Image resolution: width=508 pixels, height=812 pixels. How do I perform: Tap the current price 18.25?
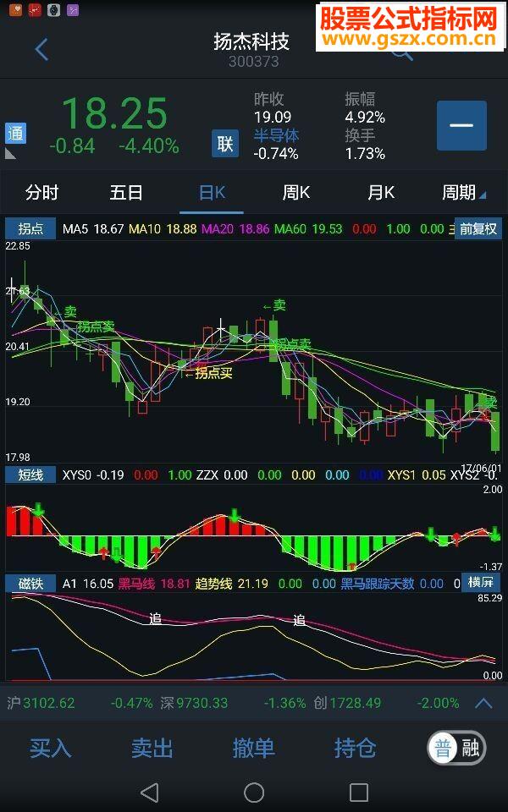pyautogui.click(x=114, y=113)
